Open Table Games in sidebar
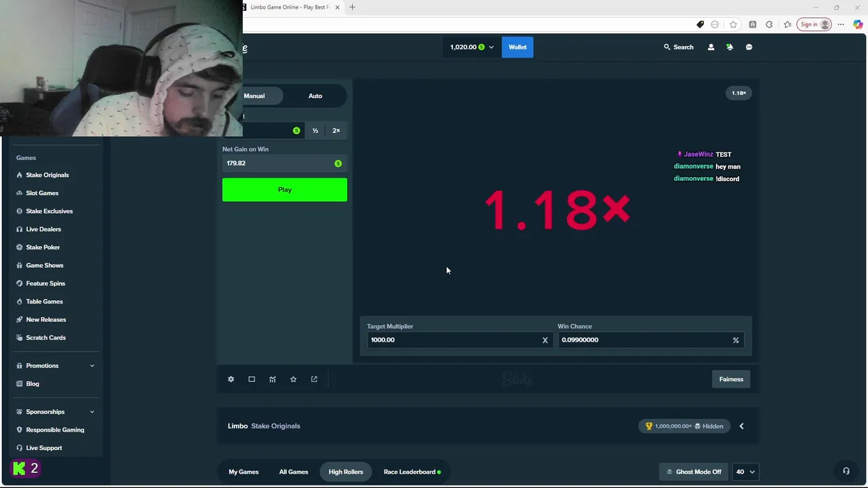The width and height of the screenshot is (868, 488). pyautogui.click(x=44, y=302)
